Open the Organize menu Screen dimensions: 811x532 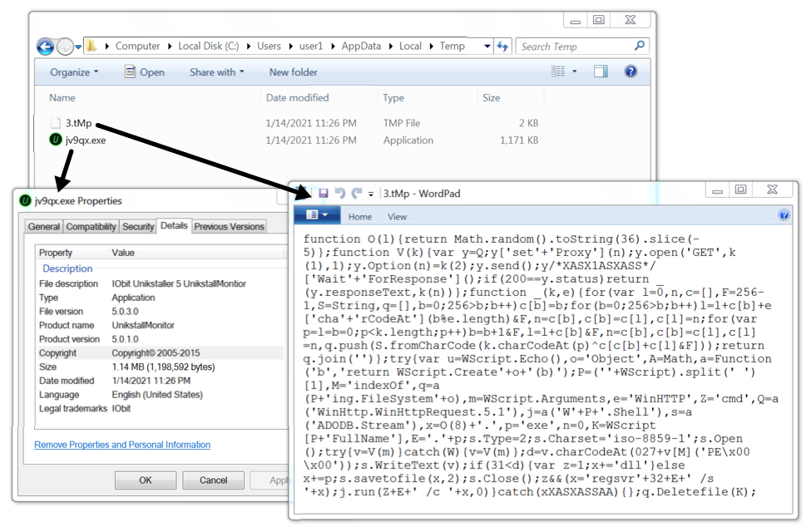(x=74, y=72)
